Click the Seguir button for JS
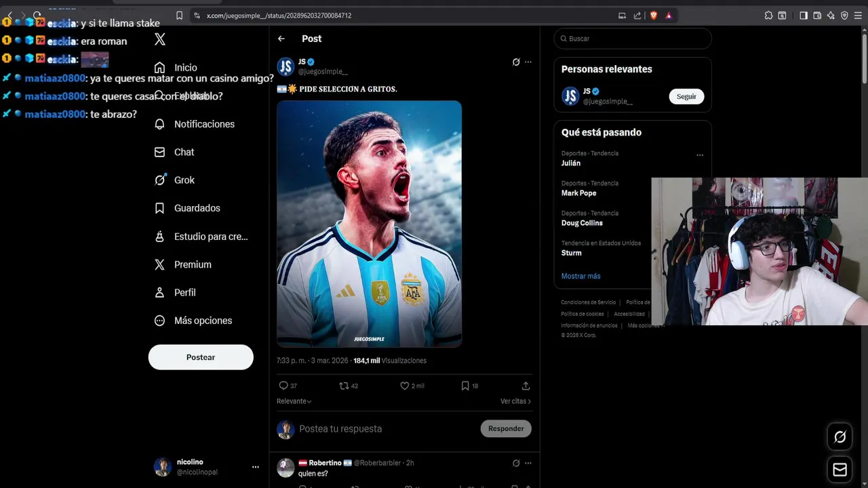This screenshot has height=488, width=868. (686, 96)
